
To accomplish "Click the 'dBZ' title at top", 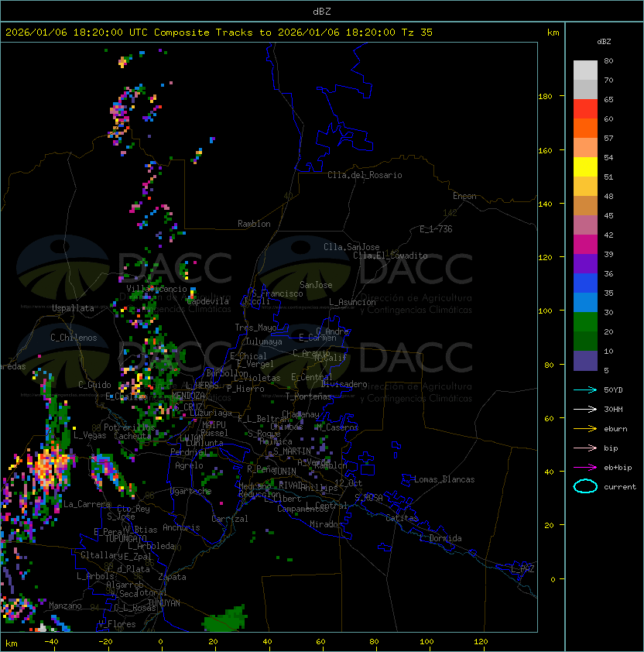I will [322, 11].
